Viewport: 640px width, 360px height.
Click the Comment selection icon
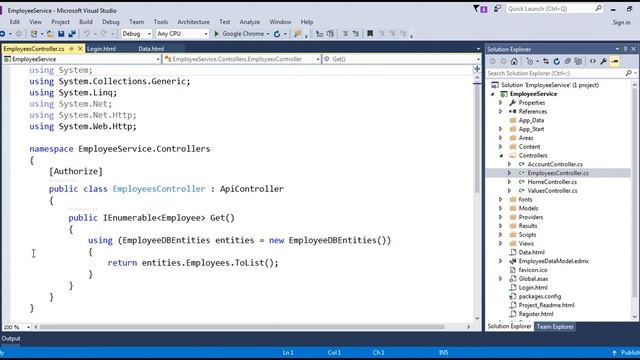point(345,34)
